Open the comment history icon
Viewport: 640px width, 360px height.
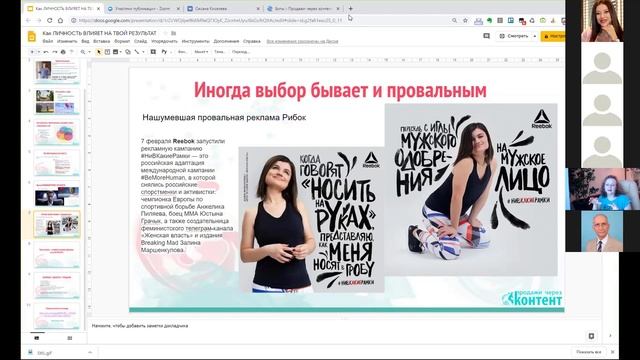click(x=486, y=36)
